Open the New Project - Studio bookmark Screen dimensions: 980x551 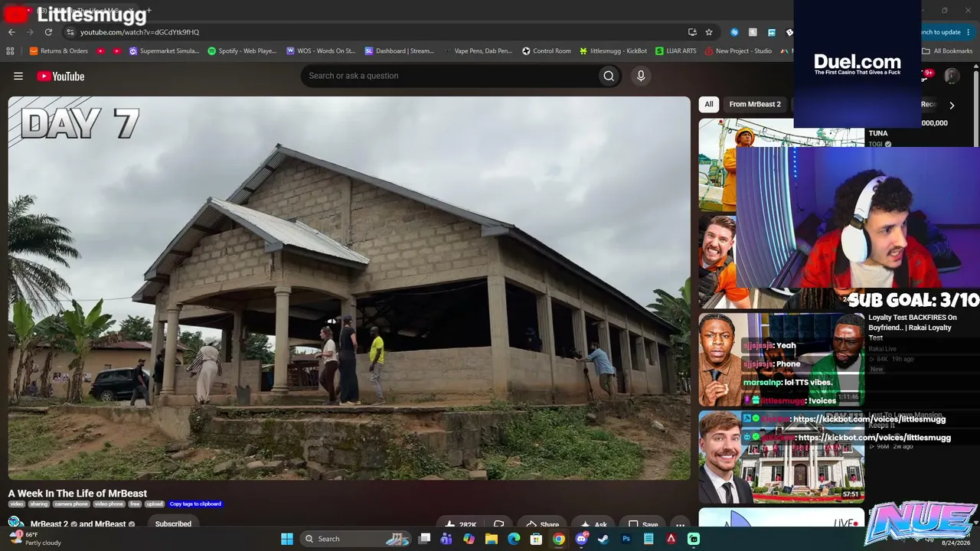[738, 51]
